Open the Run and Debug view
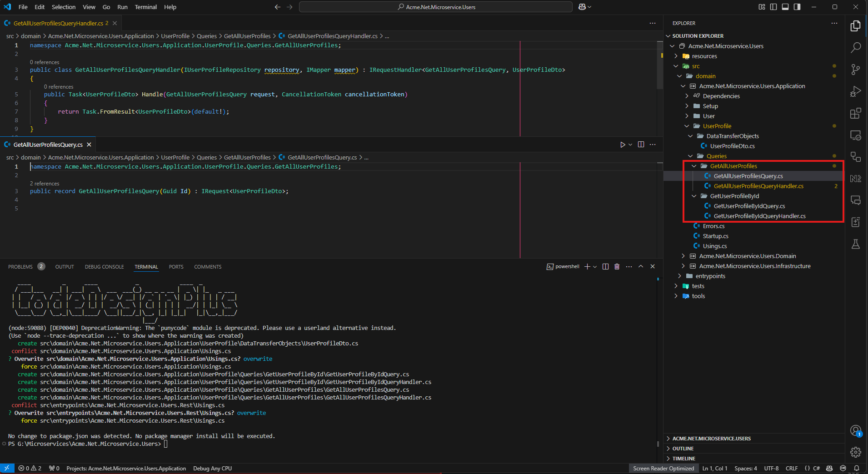This screenshot has width=868, height=474. click(856, 91)
